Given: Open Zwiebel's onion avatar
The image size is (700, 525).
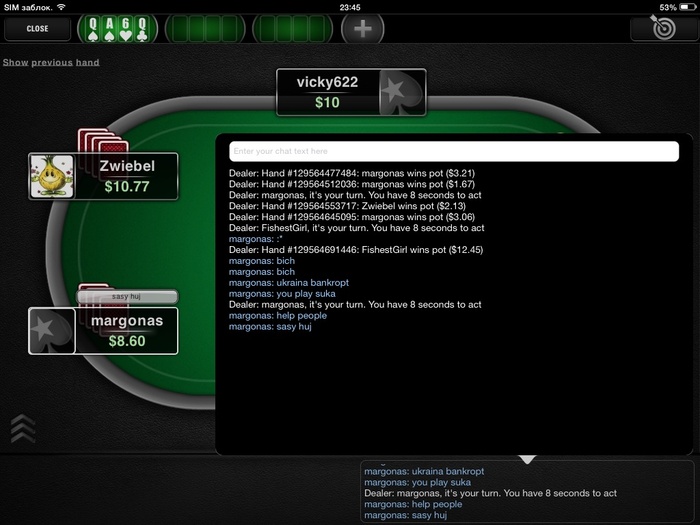Looking at the screenshot, I should coord(52,176).
